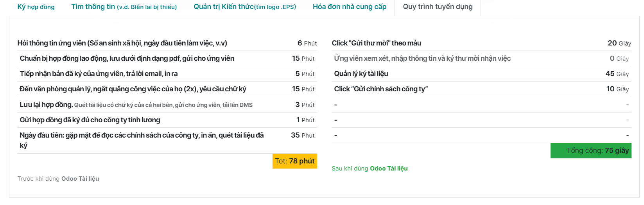The height and width of the screenshot is (205, 644).
Task: Select row Hỏi thông tin ứng viên
Action: click(167, 43)
